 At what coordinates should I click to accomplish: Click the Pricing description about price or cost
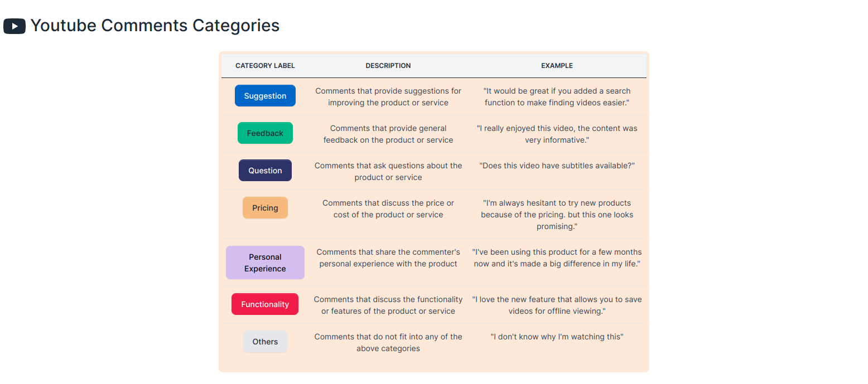(388, 208)
